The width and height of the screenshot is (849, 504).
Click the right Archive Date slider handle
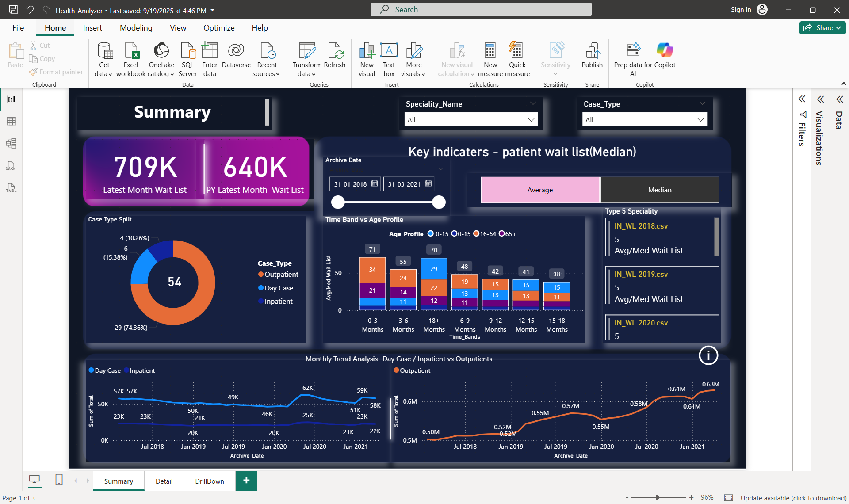tap(439, 202)
